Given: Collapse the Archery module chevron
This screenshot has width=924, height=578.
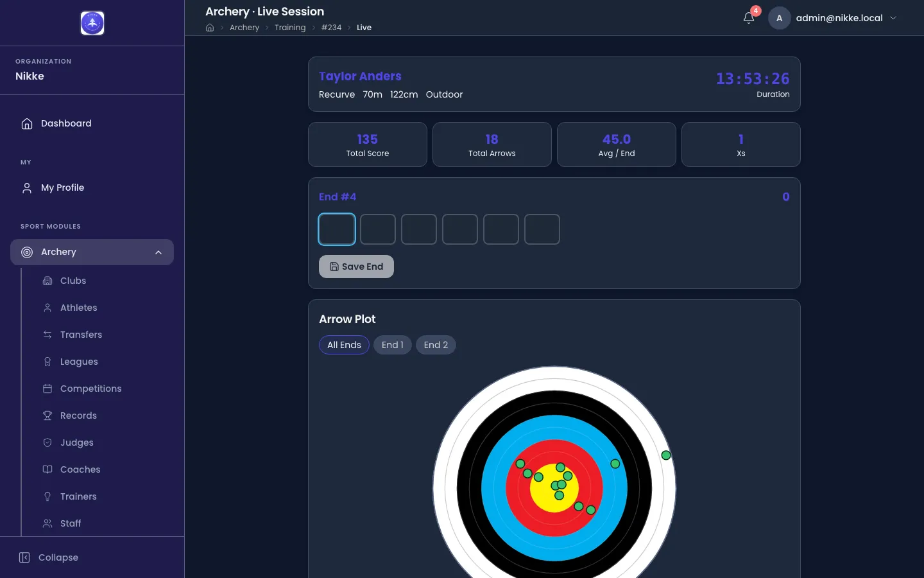Looking at the screenshot, I should (x=158, y=252).
